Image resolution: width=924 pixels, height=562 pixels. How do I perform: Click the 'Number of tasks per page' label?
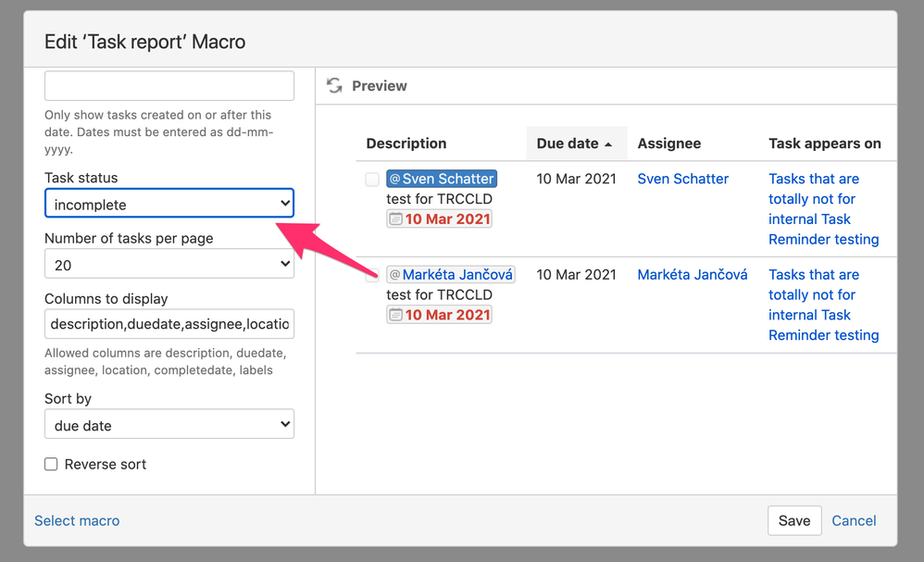(x=129, y=239)
